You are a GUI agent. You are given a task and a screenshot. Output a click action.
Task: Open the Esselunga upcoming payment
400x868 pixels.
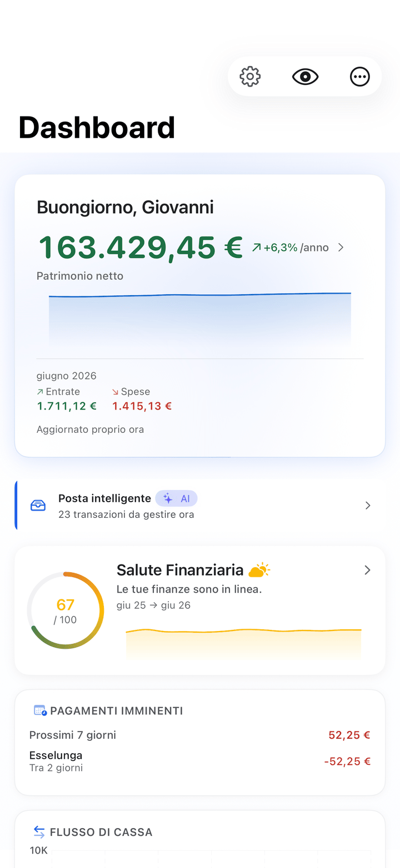200,761
